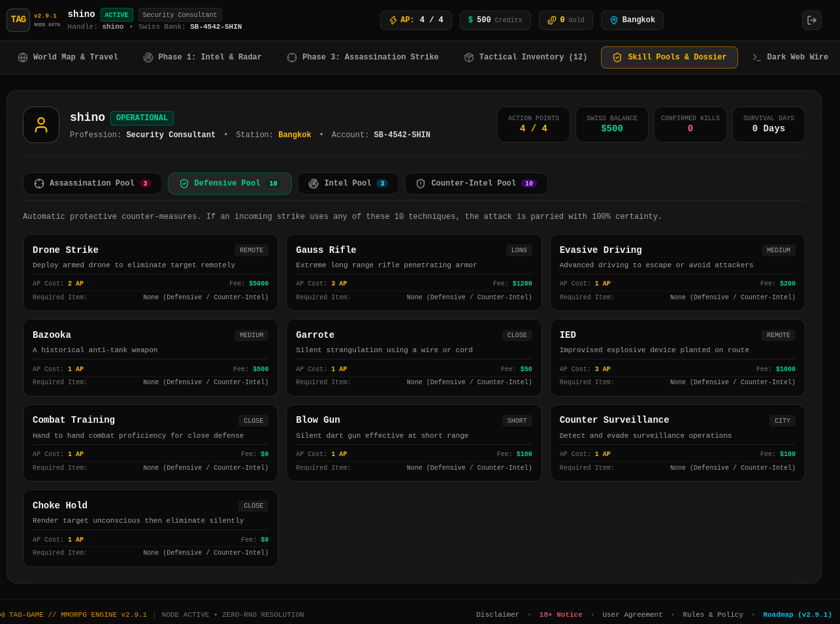Click the Swiss Balance $500 stat

click(612, 125)
